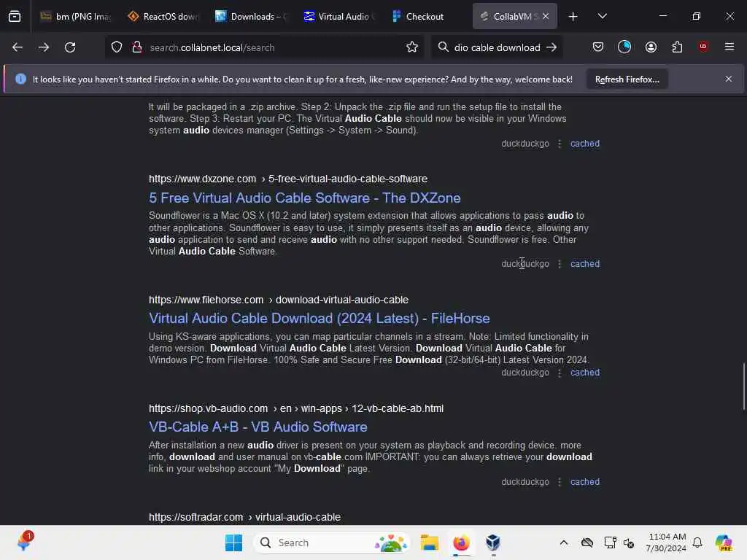The width and height of the screenshot is (747, 560).
Task: Click the page vertical scrollbar thumb
Action: pyautogui.click(x=744, y=386)
